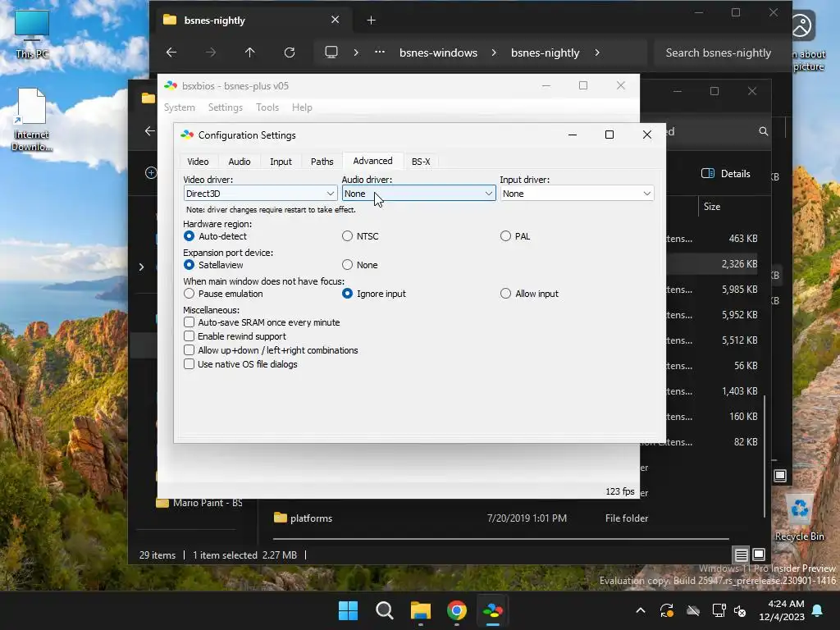840x630 pixels.
Task: Close the bsnes-nightly Explorer tab
Action: click(x=335, y=20)
